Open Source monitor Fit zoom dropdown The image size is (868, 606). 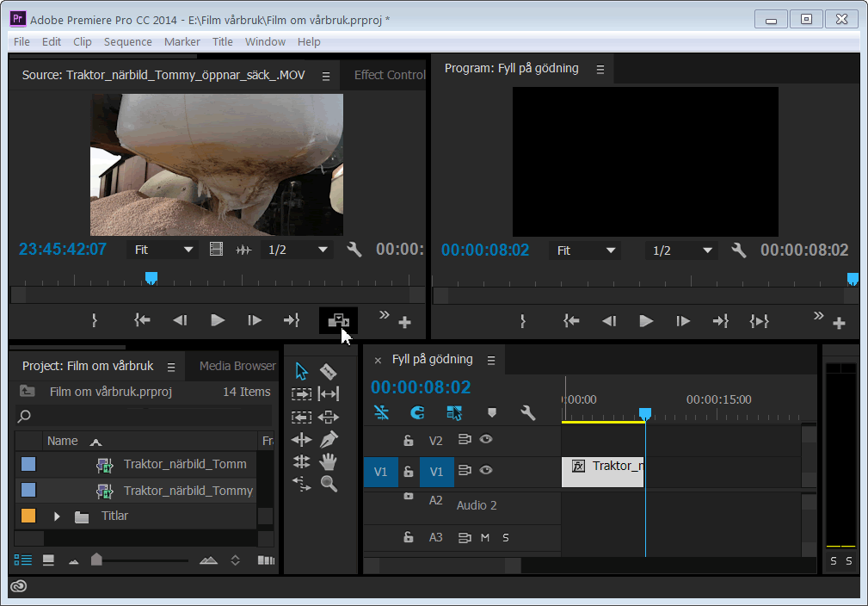(x=163, y=250)
